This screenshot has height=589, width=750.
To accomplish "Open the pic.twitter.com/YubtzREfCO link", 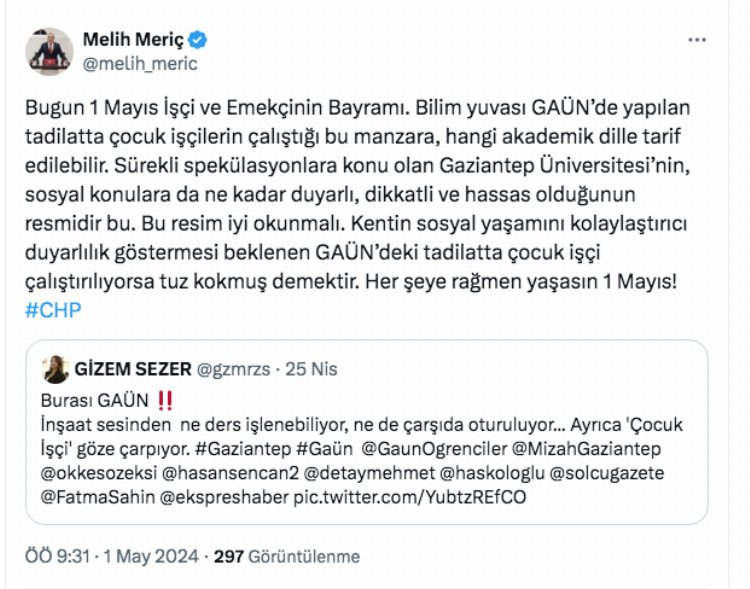I will pos(410,497).
